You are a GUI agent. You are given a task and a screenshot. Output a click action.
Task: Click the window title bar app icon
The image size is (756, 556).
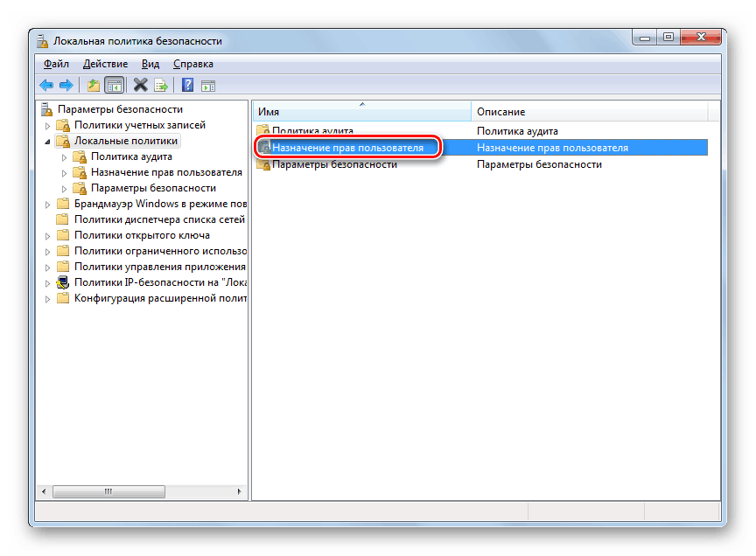point(43,41)
